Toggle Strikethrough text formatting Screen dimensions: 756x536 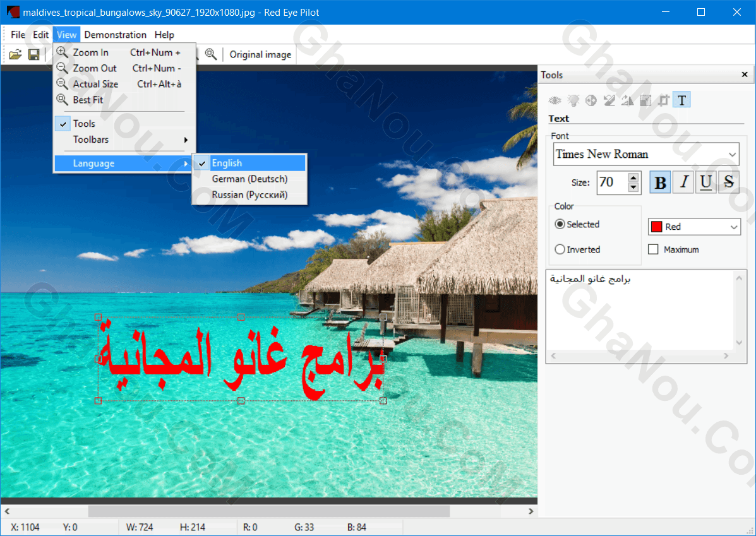728,182
